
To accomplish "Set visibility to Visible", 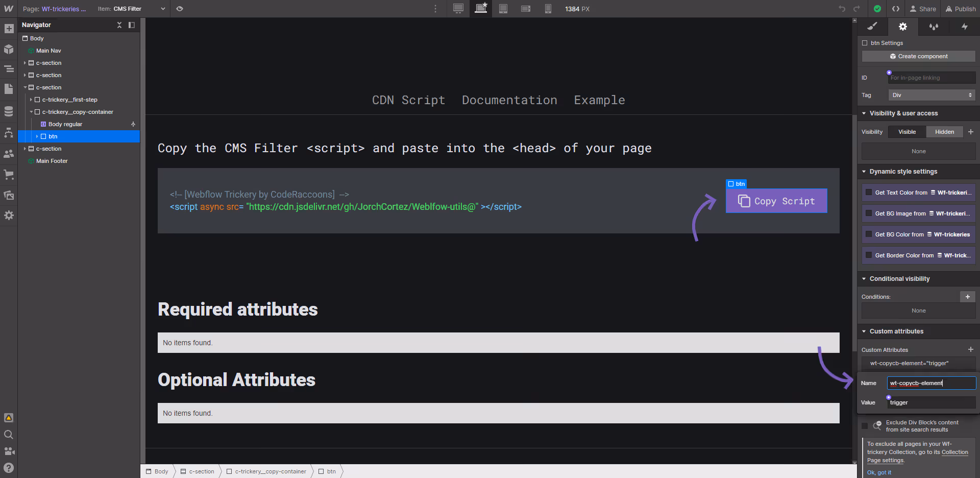I will coord(907,132).
